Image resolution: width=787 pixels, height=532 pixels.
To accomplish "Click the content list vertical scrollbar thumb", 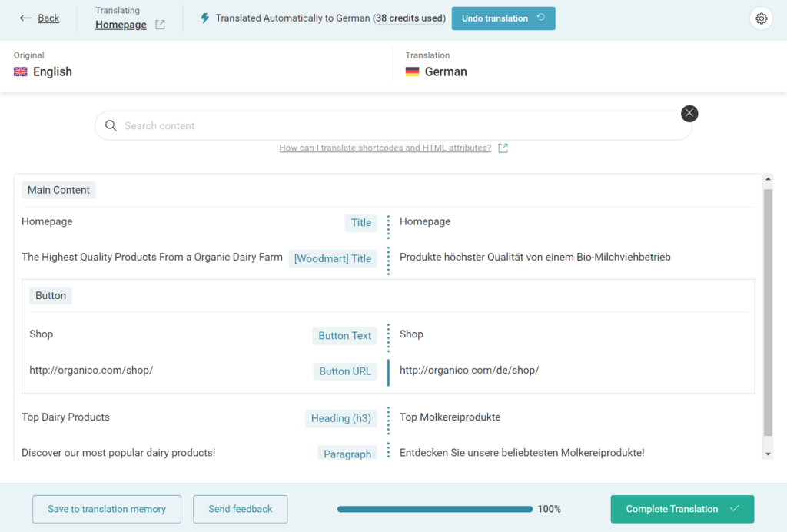I will tap(768, 312).
